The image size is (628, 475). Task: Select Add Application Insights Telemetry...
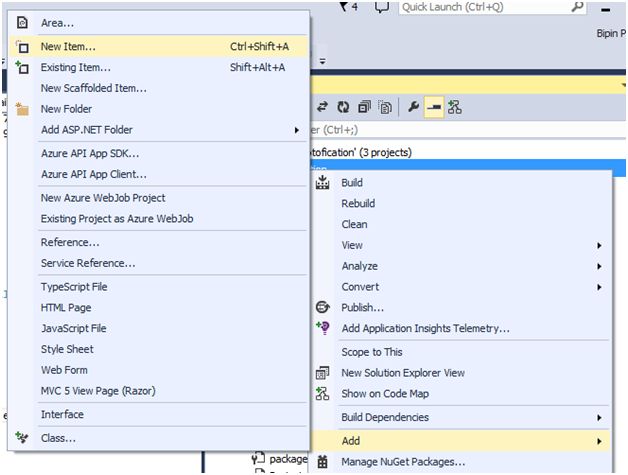pos(461,328)
